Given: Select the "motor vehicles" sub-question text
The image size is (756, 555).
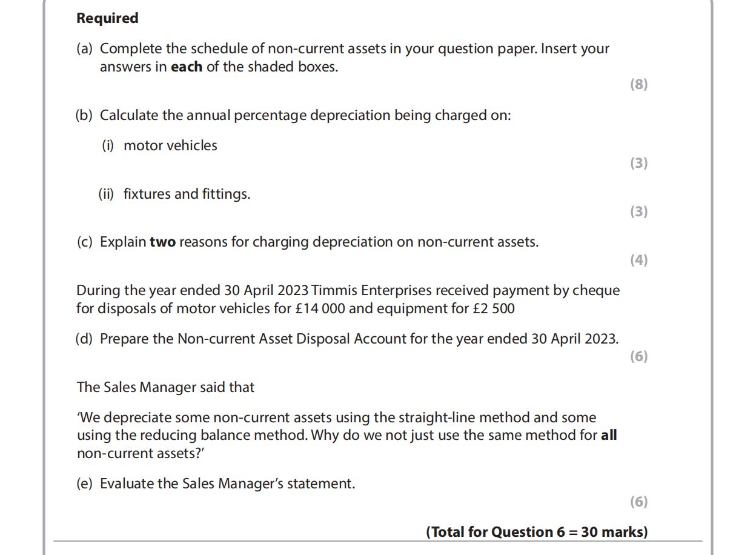Looking at the screenshot, I should pos(170,145).
